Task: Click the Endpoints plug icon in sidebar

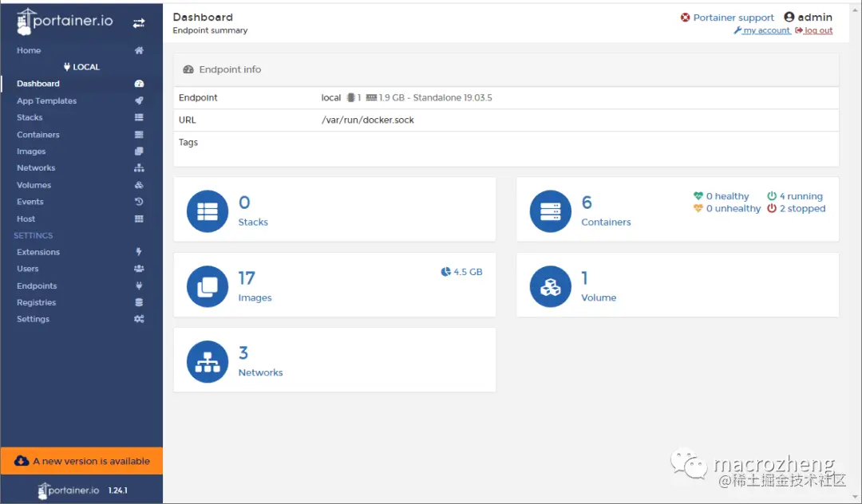Action: [x=139, y=285]
